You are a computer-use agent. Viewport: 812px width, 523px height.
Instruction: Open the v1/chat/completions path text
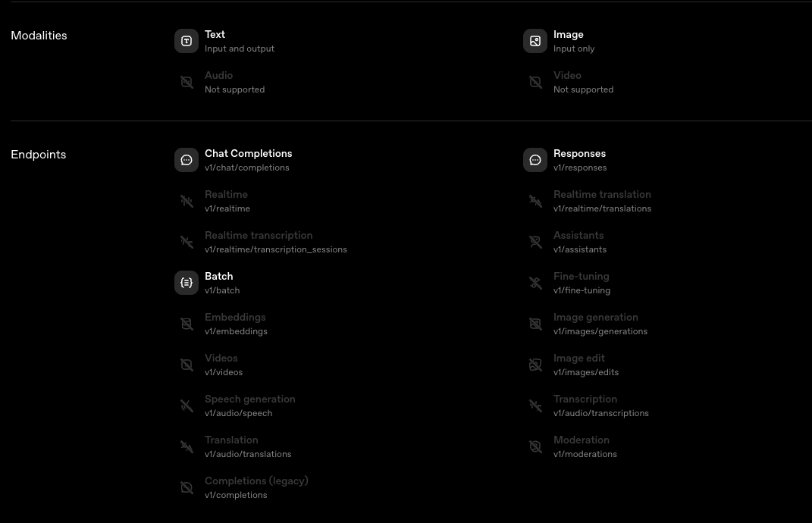point(247,168)
